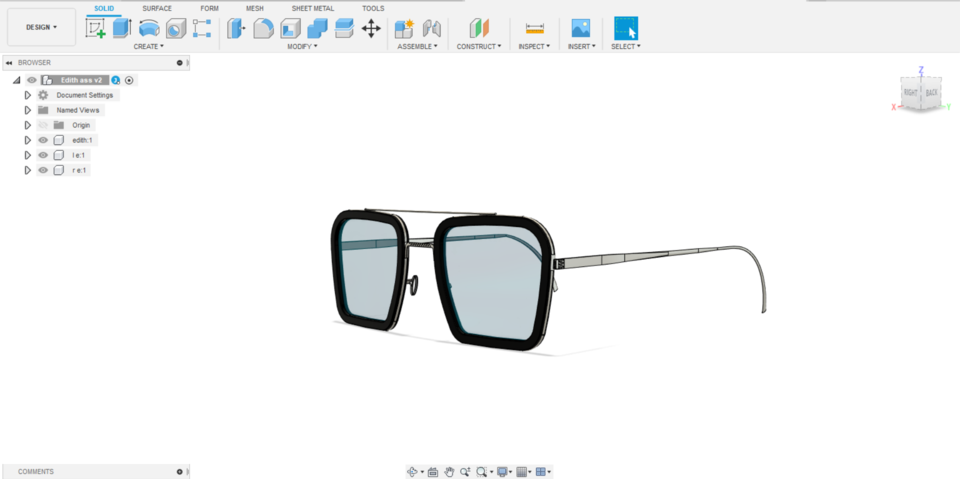Choose the Fillet tool in Modify
The height and width of the screenshot is (479, 960).
tap(263, 29)
